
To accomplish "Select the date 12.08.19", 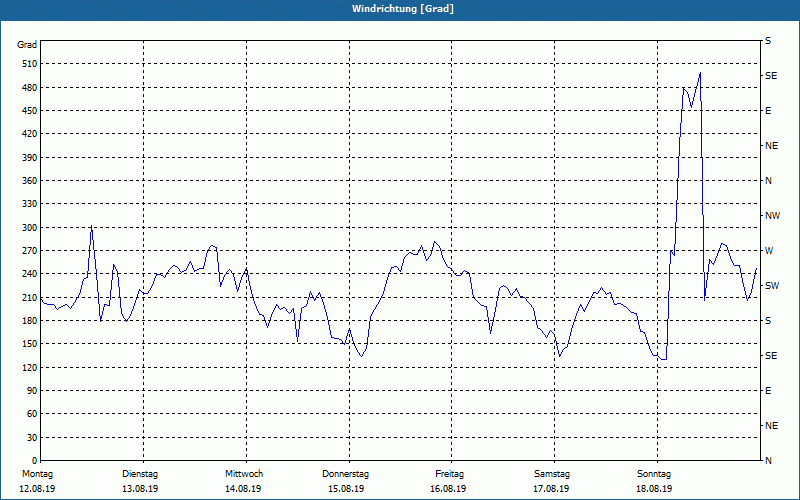I will (37, 489).
